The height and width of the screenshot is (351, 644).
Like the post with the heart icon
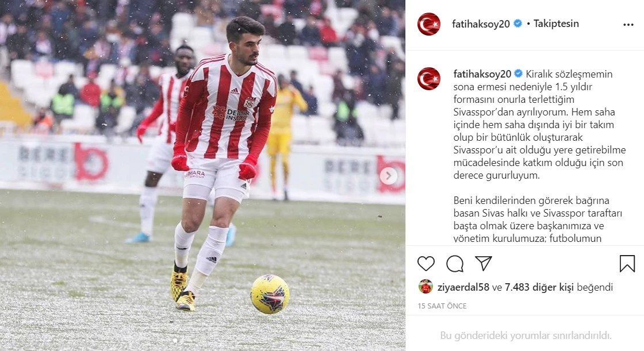(426, 264)
